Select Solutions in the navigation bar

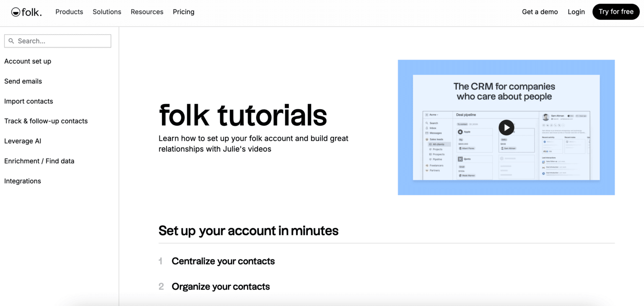point(107,12)
